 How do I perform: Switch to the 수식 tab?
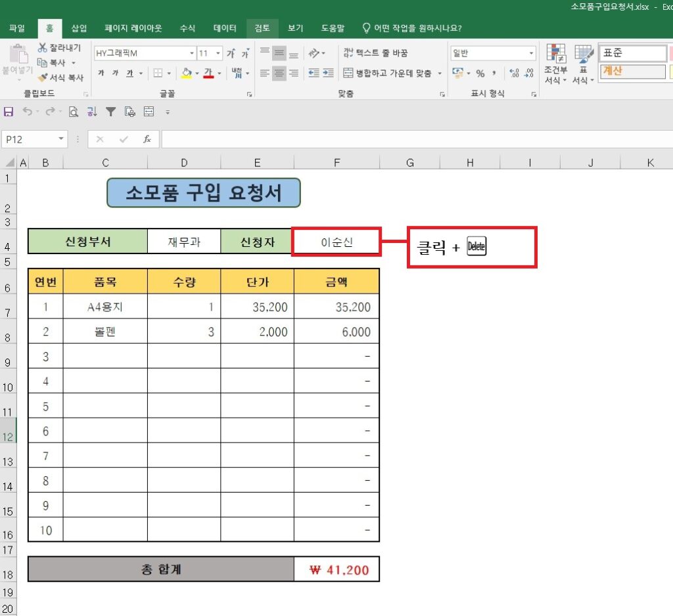point(187,28)
